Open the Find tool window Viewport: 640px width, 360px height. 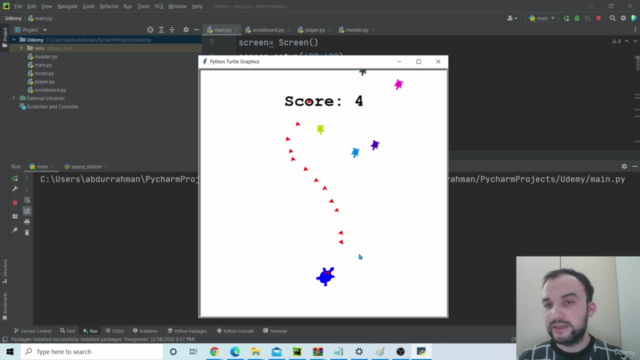tap(67, 331)
